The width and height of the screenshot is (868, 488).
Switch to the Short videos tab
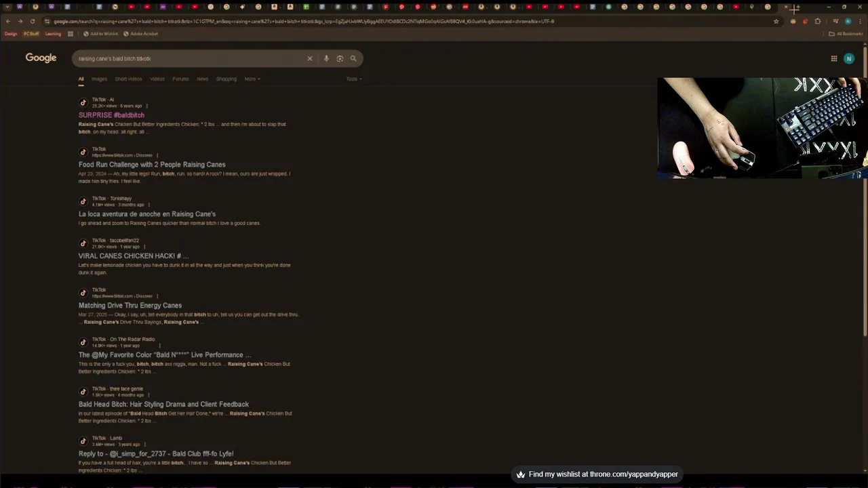pos(128,79)
